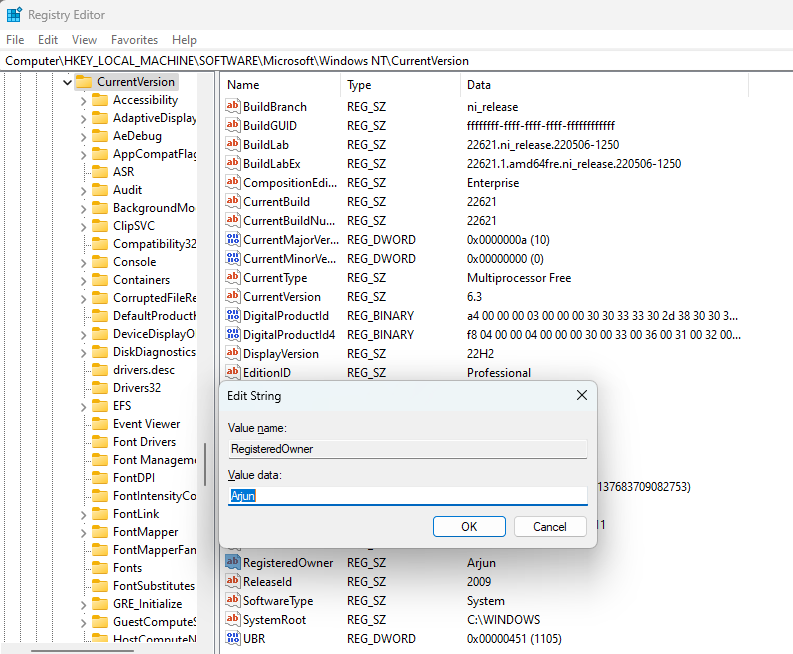
Task: Click the UBR DWORD value icon
Action: pyautogui.click(x=233, y=638)
